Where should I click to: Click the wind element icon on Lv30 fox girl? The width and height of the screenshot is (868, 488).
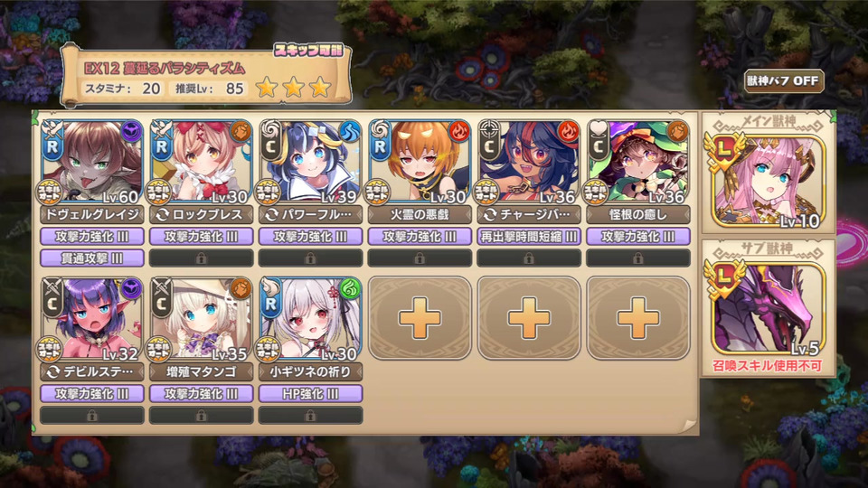tap(350, 289)
